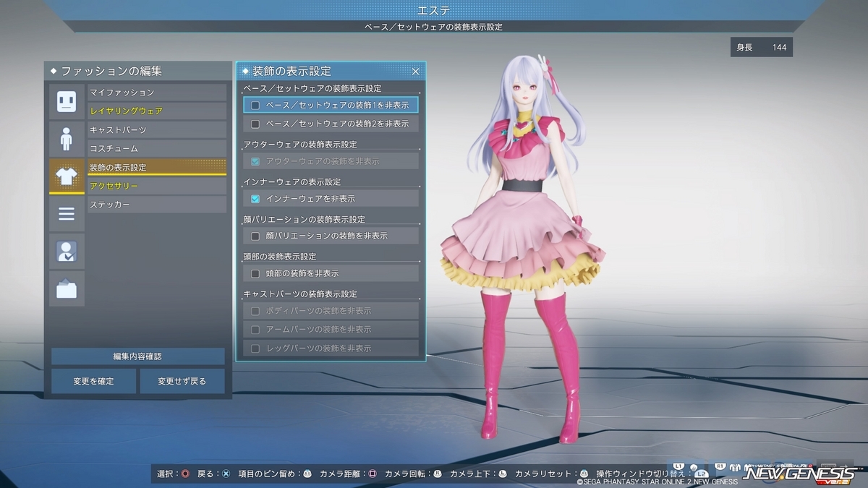
Task: Click キャストパーツの装飾表示設定 section heading
Action: (x=300, y=294)
